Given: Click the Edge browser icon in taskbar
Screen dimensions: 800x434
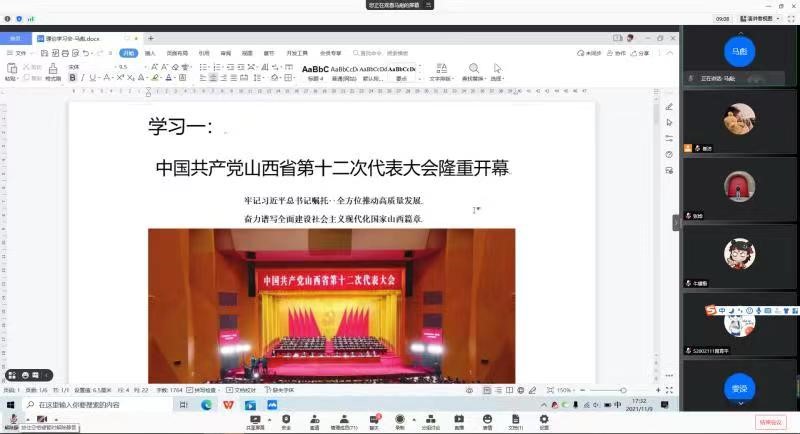Looking at the screenshot, I should 207,405.
